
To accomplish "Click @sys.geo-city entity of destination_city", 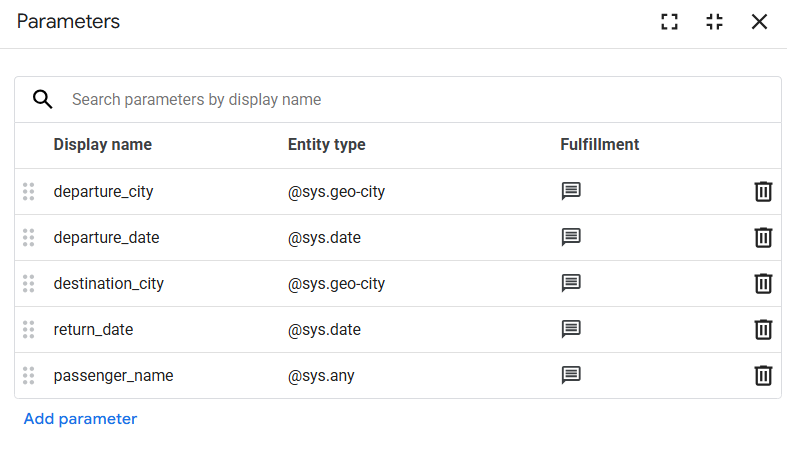I will point(336,283).
